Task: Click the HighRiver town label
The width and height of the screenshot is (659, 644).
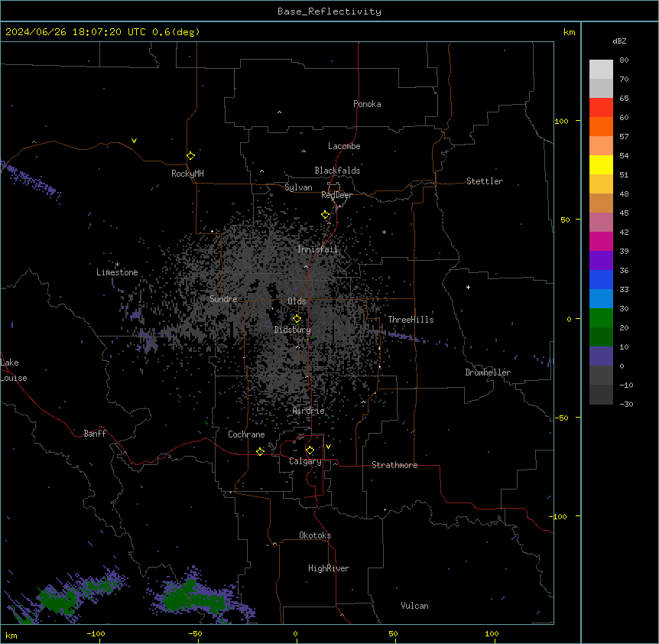Action: [x=329, y=568]
